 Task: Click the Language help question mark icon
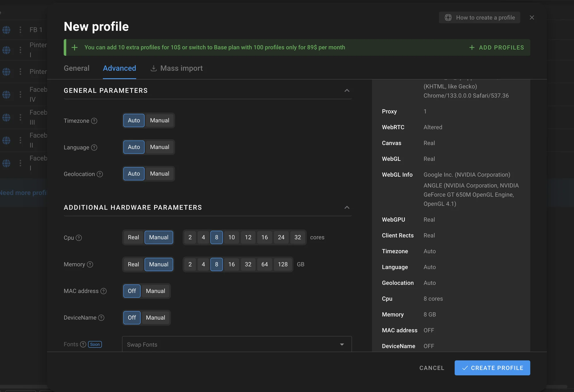(94, 147)
